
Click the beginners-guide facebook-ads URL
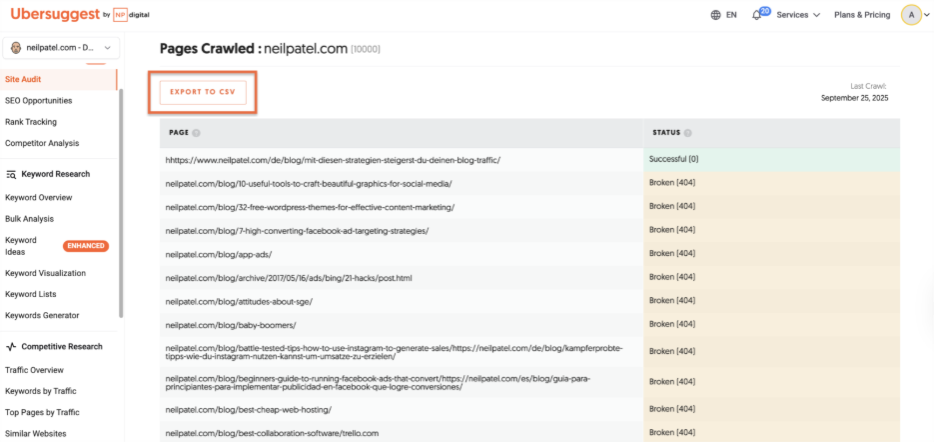378,383
